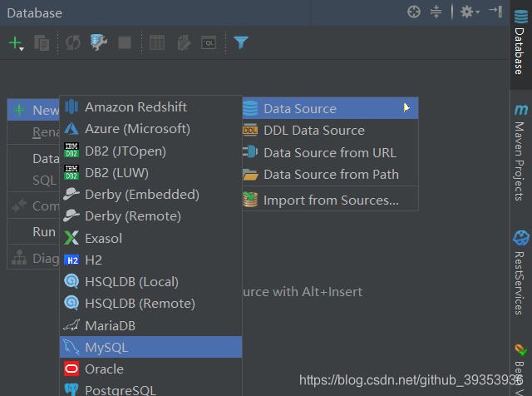This screenshot has height=396, width=532.
Task: Open the Maven Projects side tab
Action: 520,153
